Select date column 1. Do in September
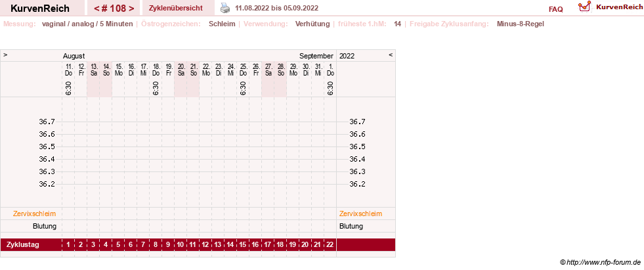 pyautogui.click(x=330, y=70)
